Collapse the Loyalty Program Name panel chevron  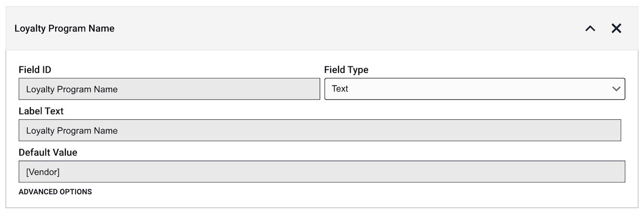590,29
